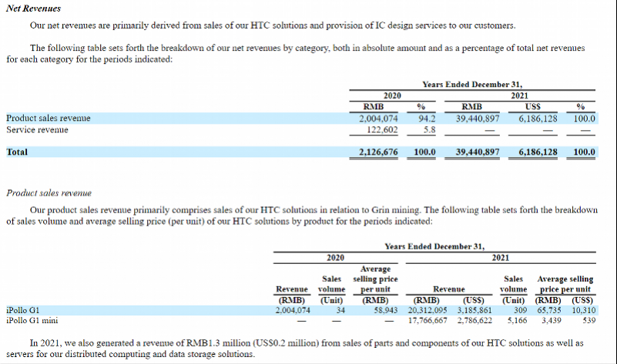Click the 2020 header in the product sales table
Viewport: 617px width, 364px height.
click(335, 258)
